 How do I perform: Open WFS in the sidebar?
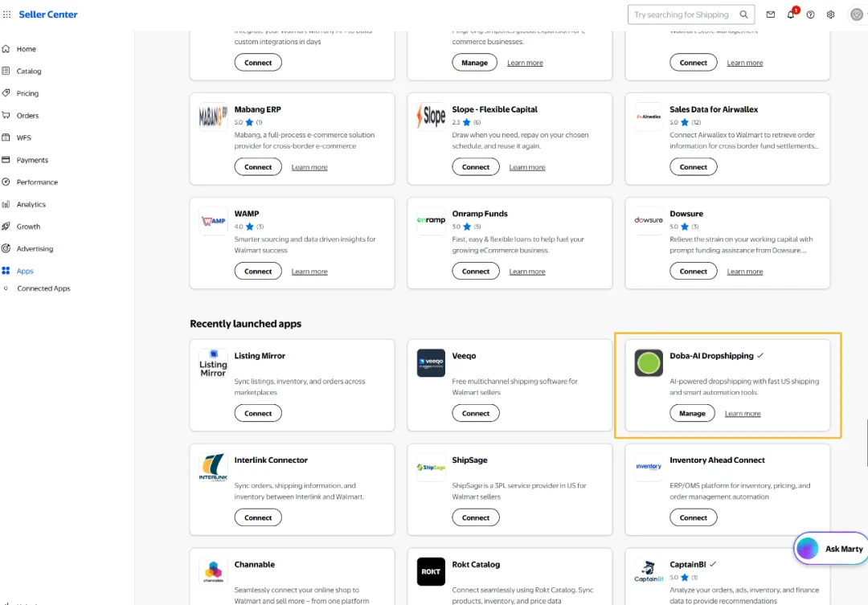(x=24, y=137)
